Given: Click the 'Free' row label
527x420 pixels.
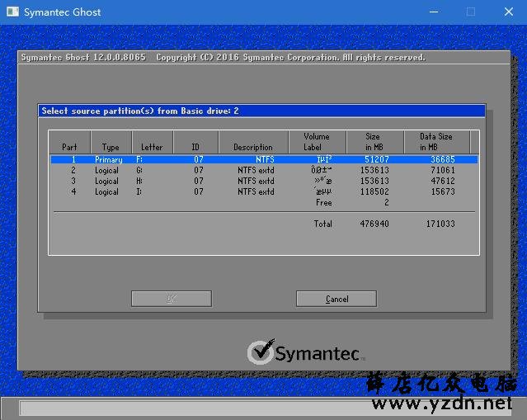Looking at the screenshot, I should [x=323, y=202].
